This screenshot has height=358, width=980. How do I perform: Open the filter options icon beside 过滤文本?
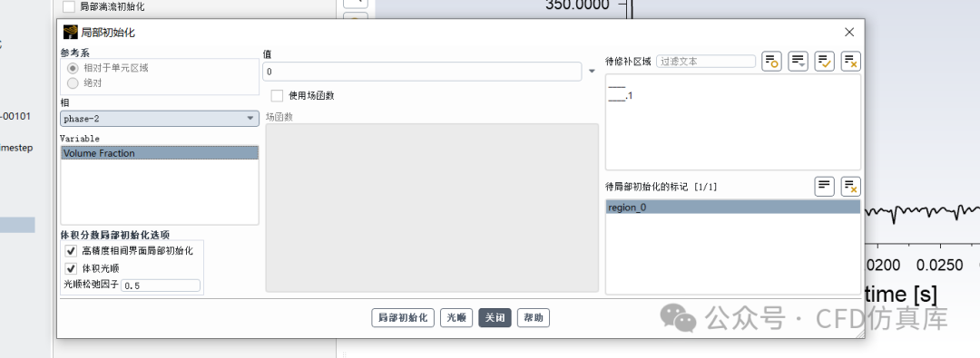[x=799, y=62]
